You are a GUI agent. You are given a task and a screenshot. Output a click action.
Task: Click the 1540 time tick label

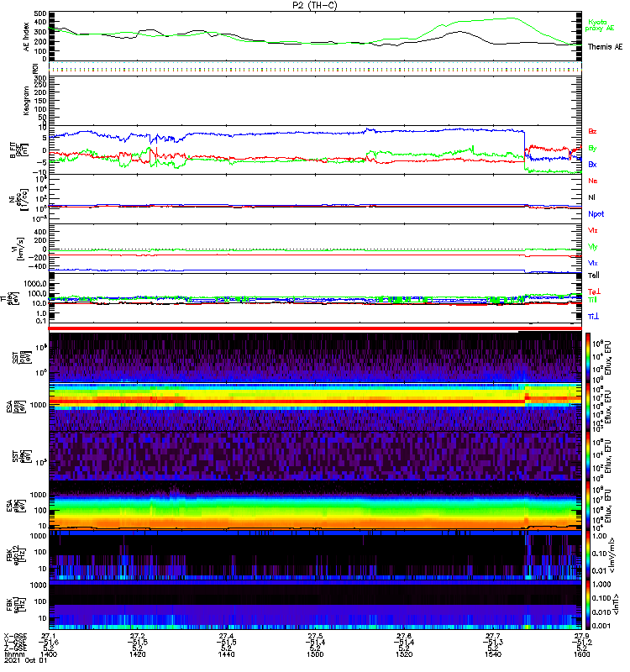tap(493, 654)
